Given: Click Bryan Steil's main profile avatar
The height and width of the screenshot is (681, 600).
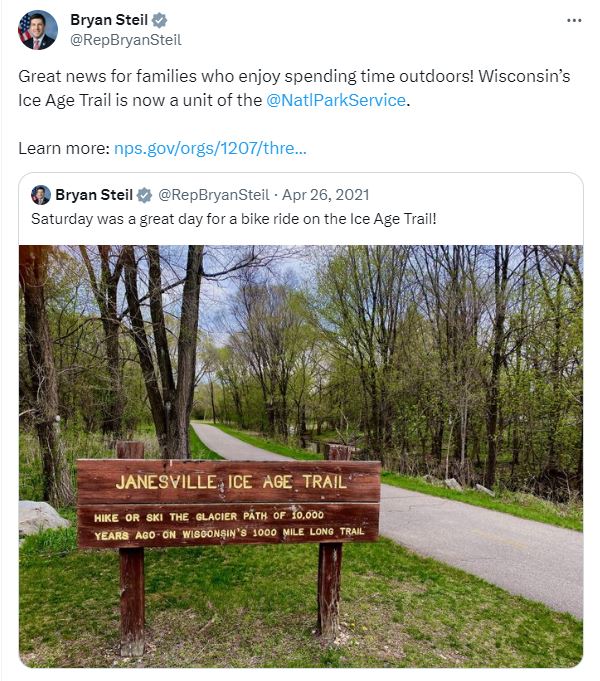Looking at the screenshot, I should [x=38, y=30].
